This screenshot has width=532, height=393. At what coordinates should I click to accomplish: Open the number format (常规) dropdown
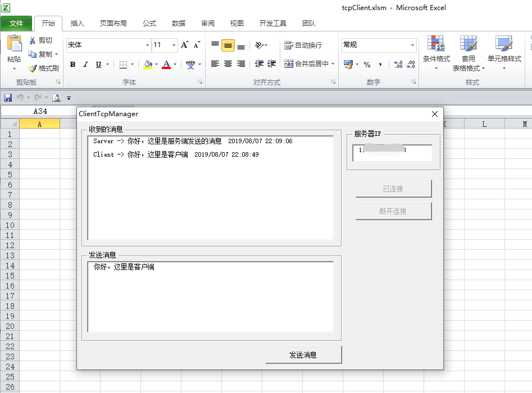(412, 44)
